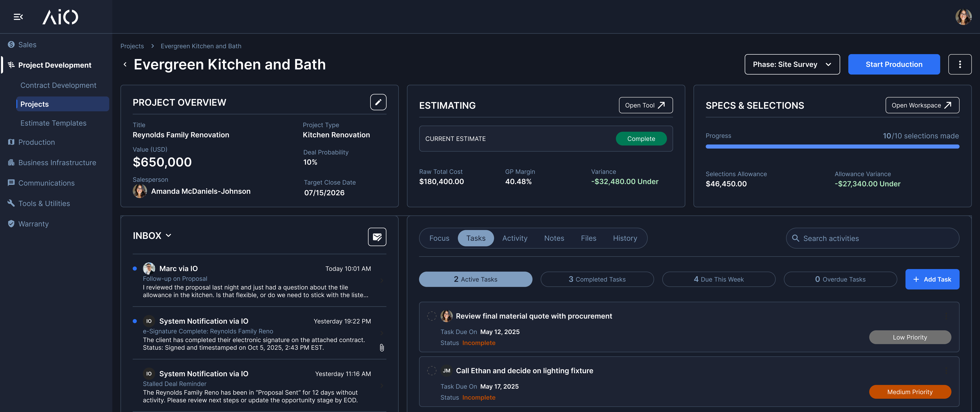Filter by 3 Completed Tasks
Screen dimensions: 980x412
tap(597, 279)
